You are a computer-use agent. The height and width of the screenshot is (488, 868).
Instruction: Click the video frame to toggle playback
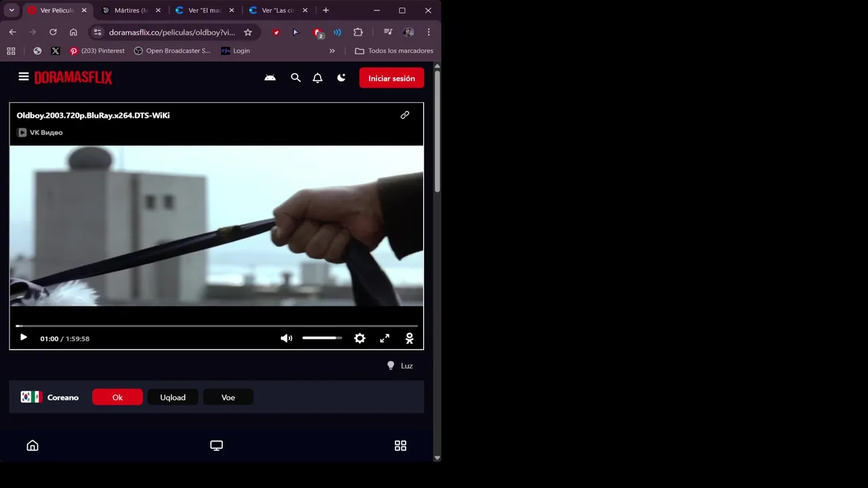click(216, 226)
